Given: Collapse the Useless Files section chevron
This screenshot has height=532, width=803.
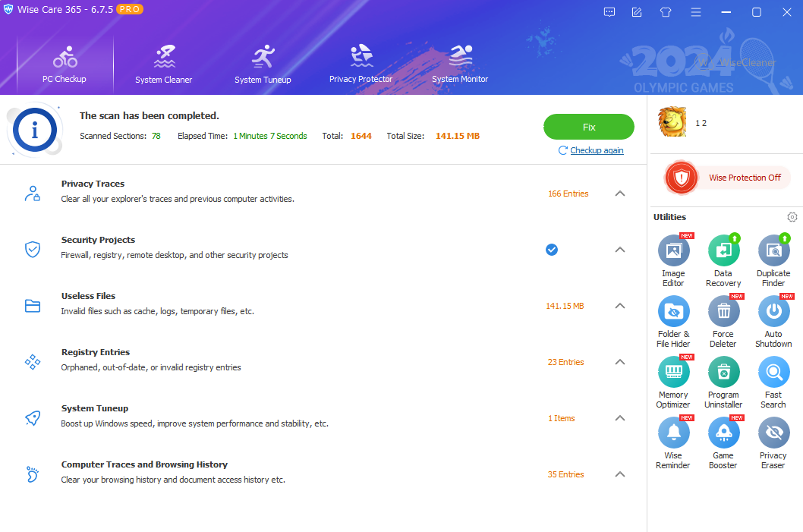Looking at the screenshot, I should tap(619, 306).
